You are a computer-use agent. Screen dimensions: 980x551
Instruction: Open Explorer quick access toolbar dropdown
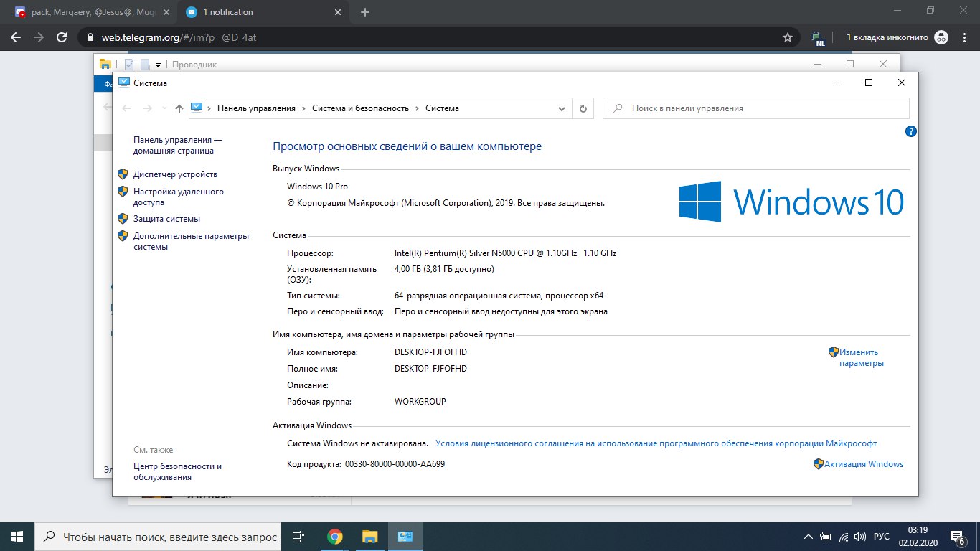[158, 65]
